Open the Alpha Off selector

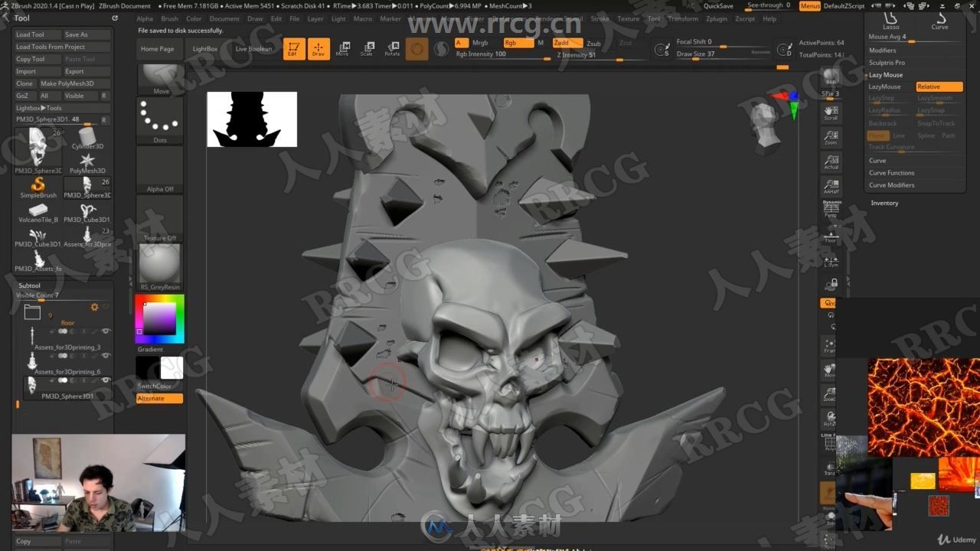pyautogui.click(x=160, y=169)
